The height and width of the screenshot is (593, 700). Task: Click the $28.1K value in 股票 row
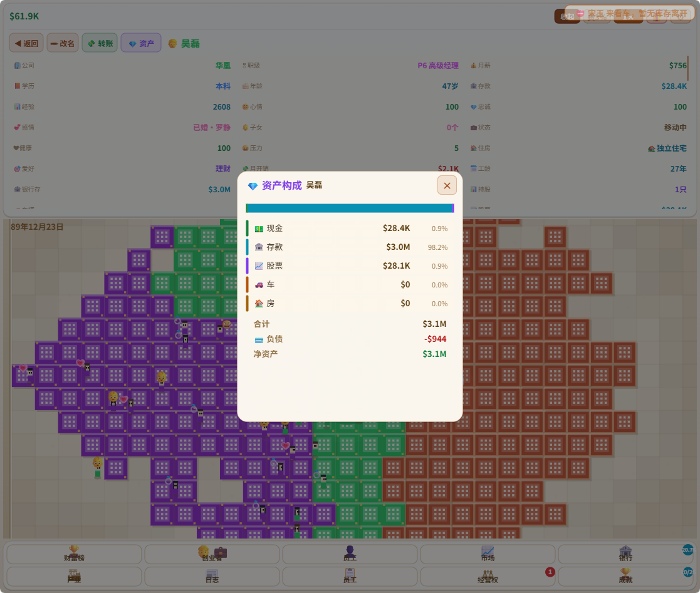(397, 266)
